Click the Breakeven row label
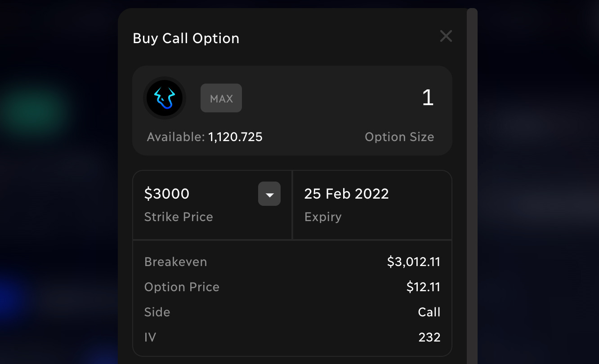 (x=176, y=262)
